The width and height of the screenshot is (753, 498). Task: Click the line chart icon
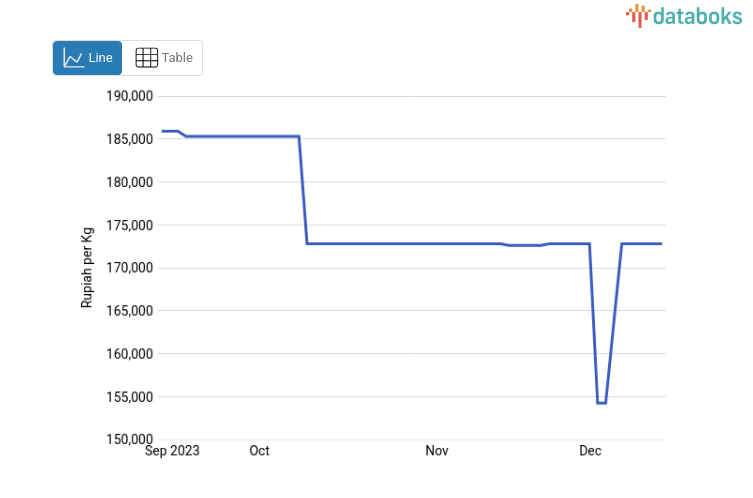73,58
